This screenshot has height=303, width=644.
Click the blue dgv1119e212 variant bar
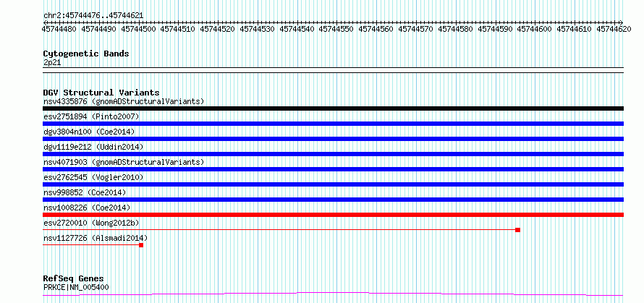click(x=333, y=154)
